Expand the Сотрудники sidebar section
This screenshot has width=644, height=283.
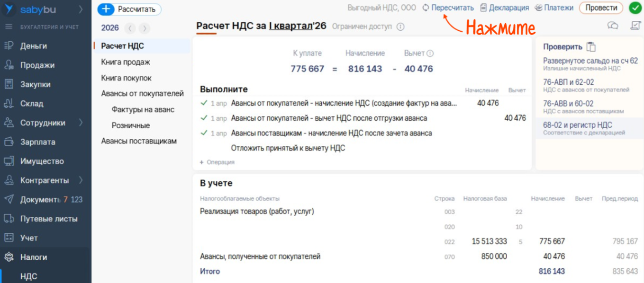coord(81,123)
